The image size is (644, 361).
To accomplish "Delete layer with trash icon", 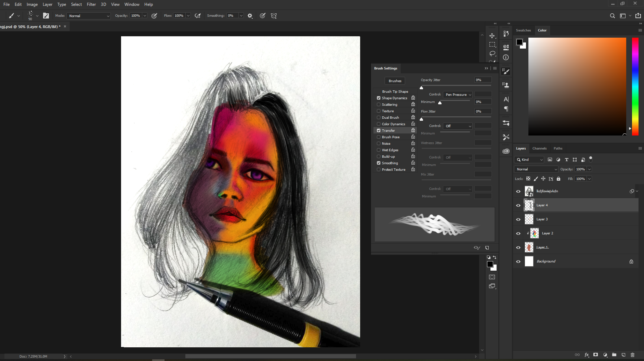I will pyautogui.click(x=632, y=355).
